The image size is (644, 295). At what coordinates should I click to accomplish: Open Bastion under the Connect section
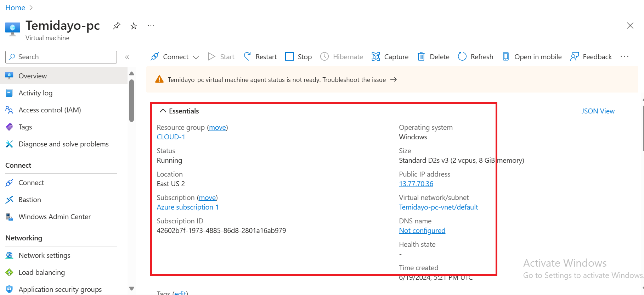click(30, 200)
